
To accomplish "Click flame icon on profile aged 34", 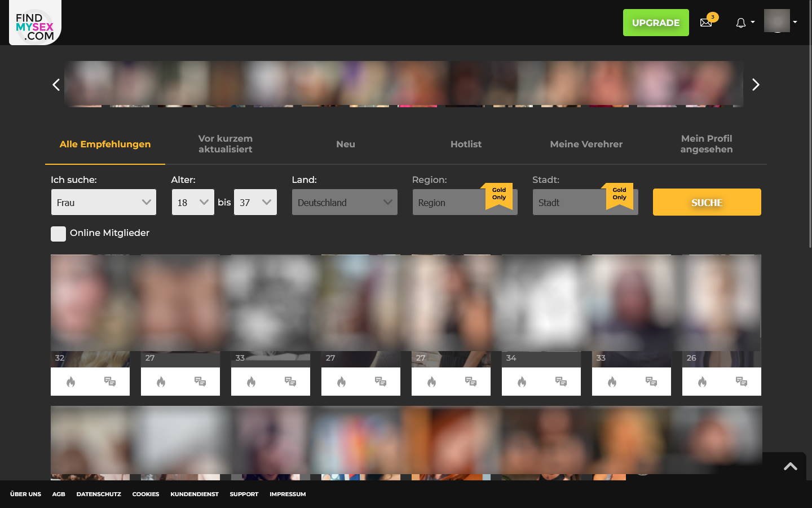I will pyautogui.click(x=522, y=382).
